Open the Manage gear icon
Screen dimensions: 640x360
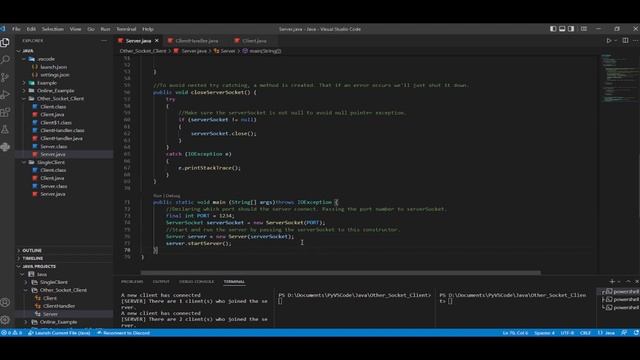tap(5, 320)
